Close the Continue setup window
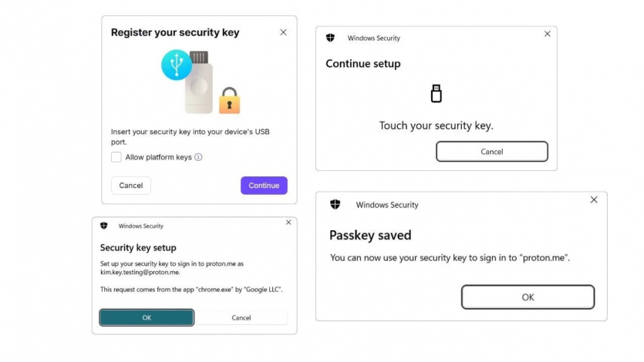644x362 pixels. (x=548, y=34)
